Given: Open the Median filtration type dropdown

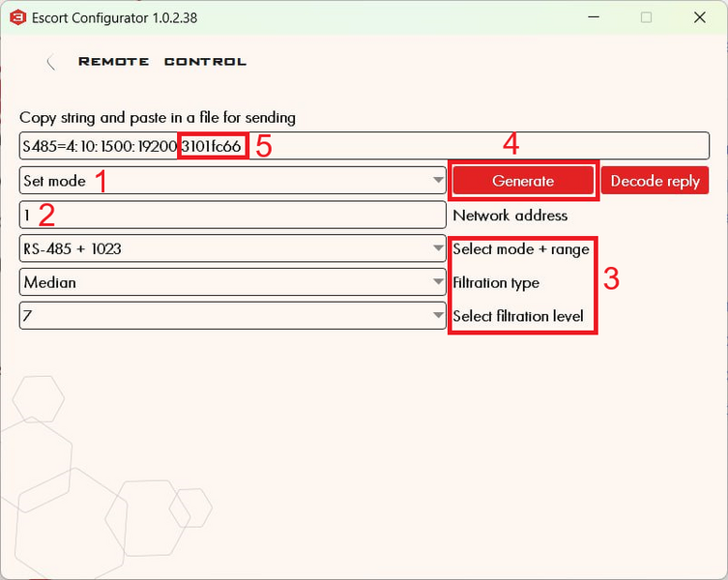Looking at the screenshot, I should (x=233, y=282).
